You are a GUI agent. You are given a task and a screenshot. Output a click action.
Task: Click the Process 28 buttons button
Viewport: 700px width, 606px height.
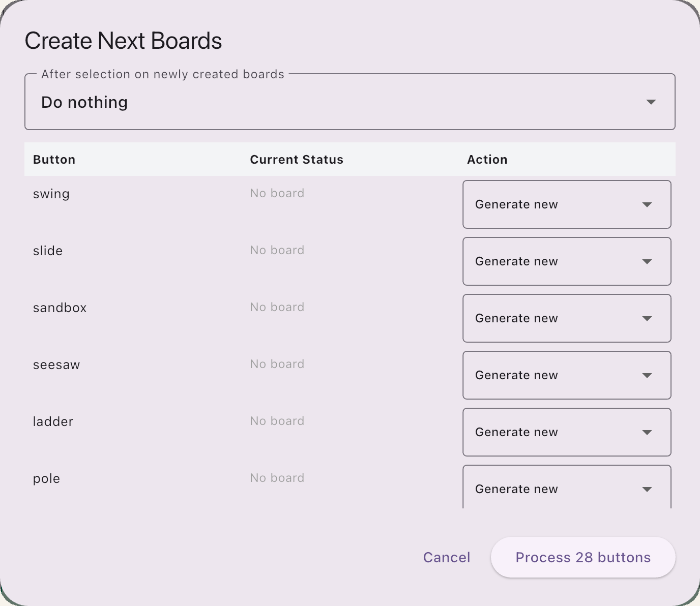[x=583, y=557]
